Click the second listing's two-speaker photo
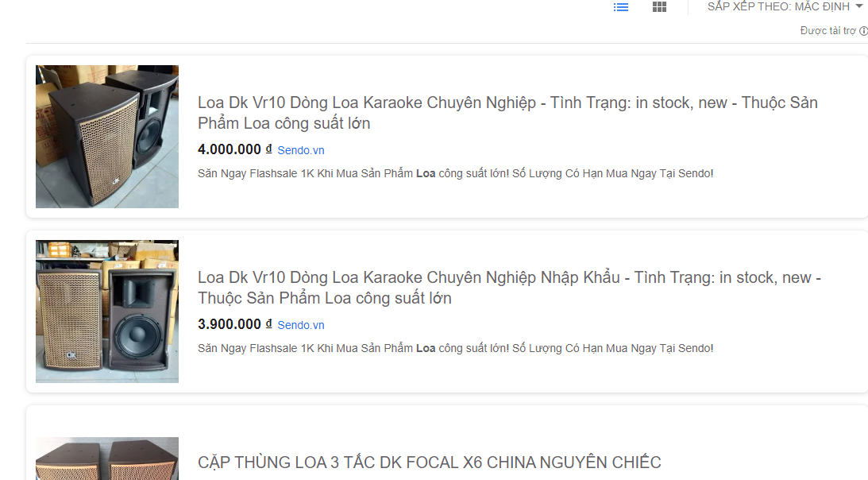Image resolution: width=868 pixels, height=480 pixels. (x=106, y=311)
